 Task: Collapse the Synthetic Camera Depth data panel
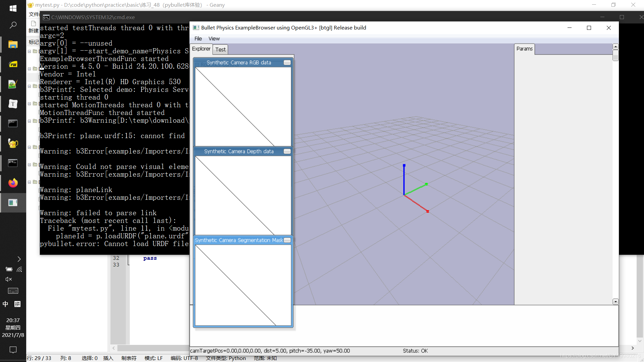[287, 152]
